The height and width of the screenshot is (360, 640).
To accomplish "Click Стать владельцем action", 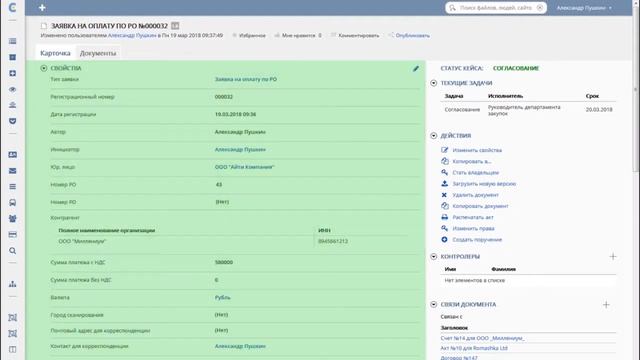I will (x=476, y=173).
